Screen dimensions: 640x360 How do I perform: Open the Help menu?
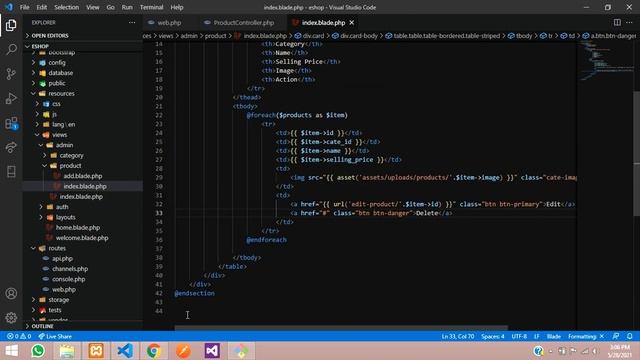[x=177, y=7]
